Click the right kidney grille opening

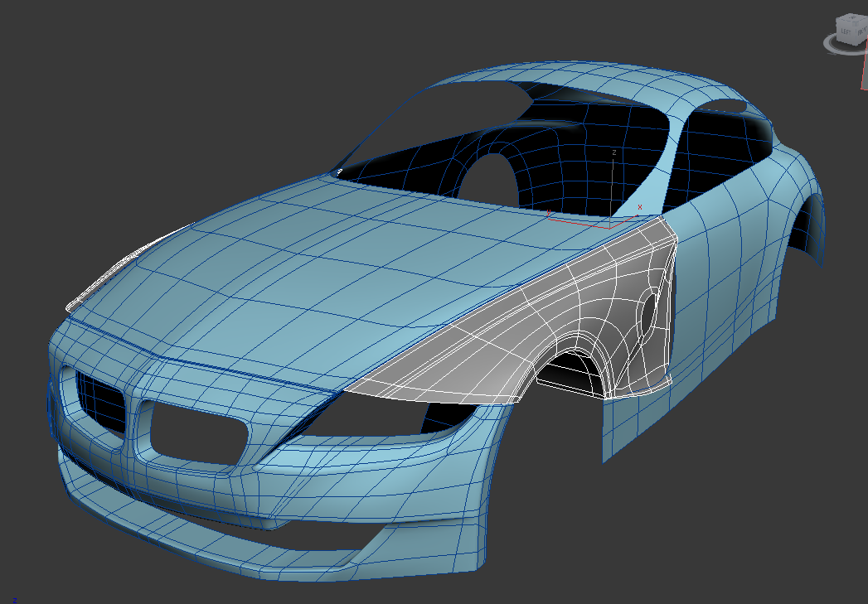pyautogui.click(x=196, y=434)
